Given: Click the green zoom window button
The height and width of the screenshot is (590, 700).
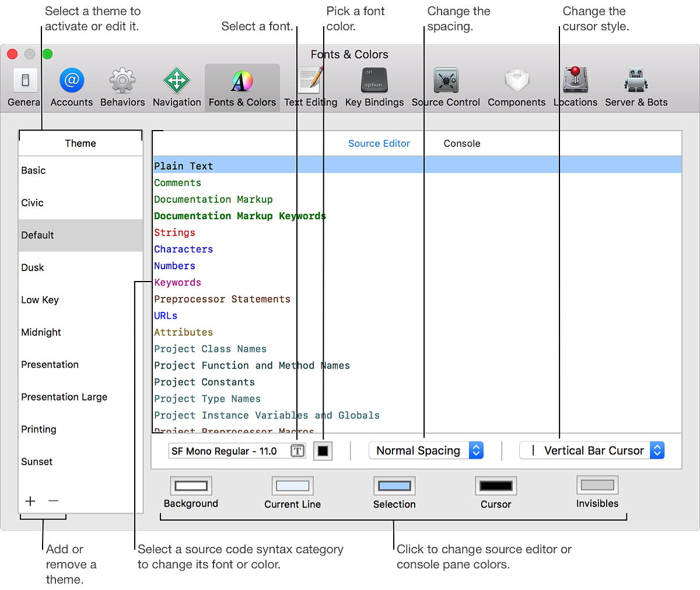Looking at the screenshot, I should tap(47, 54).
